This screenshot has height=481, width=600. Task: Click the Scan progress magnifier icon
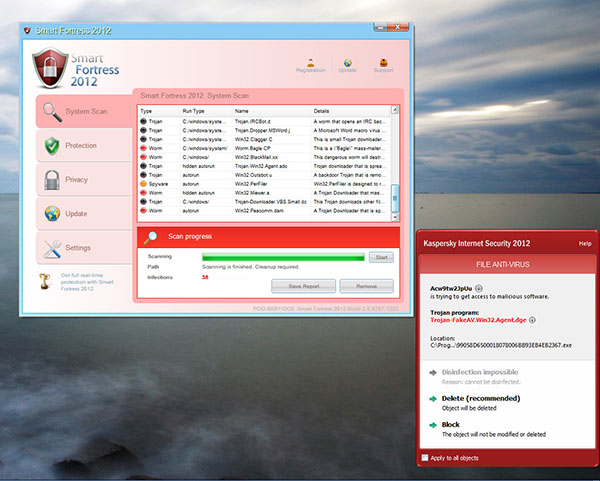[150, 237]
